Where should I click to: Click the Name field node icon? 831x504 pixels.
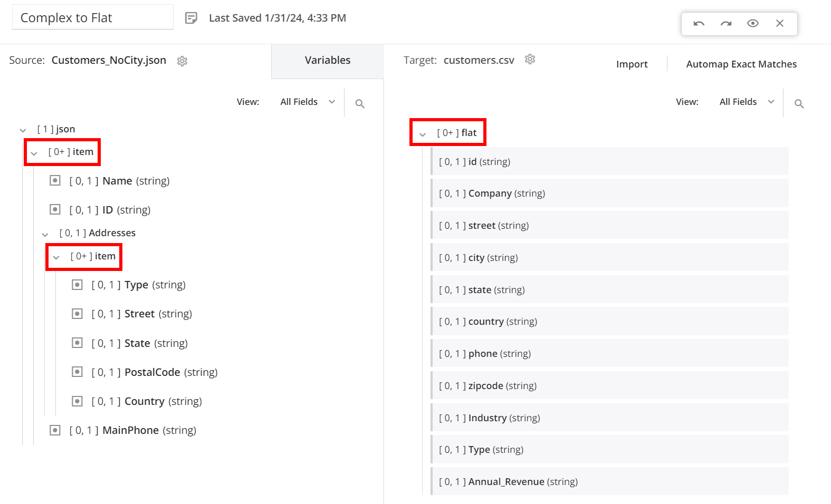(55, 181)
